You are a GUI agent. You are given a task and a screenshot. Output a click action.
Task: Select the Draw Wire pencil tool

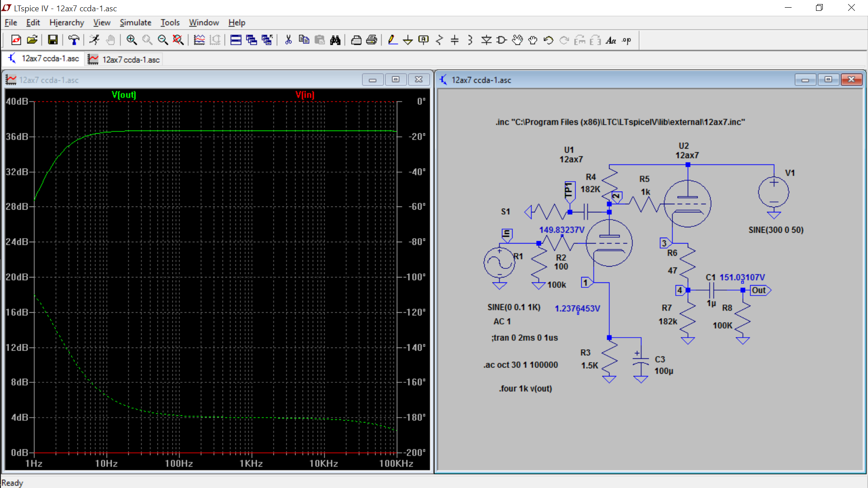coord(392,40)
